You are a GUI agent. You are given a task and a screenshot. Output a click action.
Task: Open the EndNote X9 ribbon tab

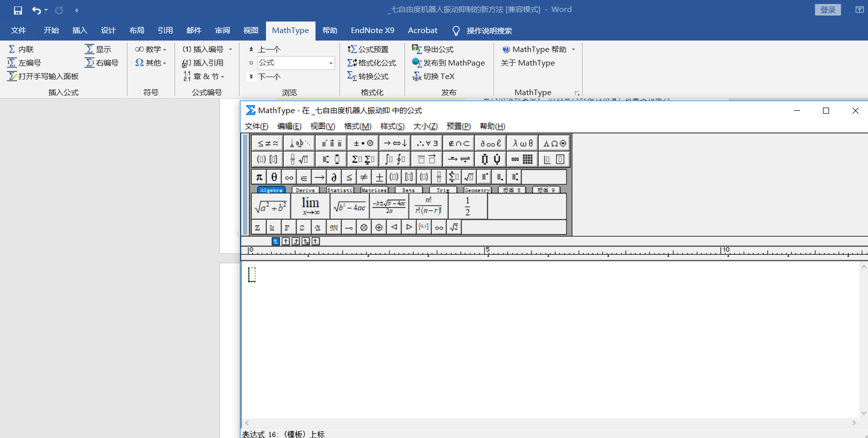pos(372,31)
